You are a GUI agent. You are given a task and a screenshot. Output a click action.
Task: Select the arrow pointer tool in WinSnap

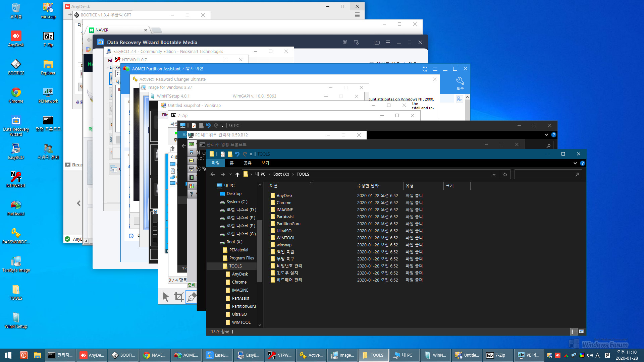click(165, 297)
